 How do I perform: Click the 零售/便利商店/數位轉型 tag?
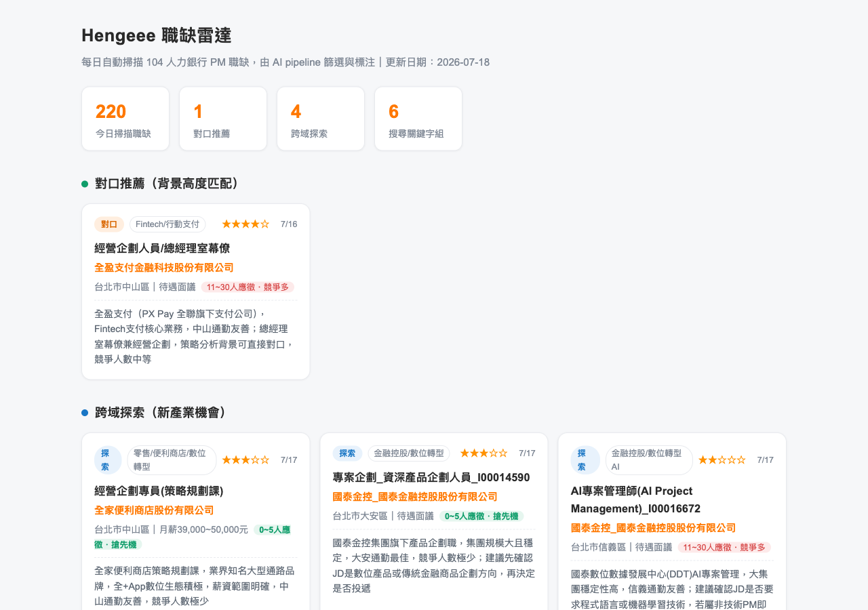[x=172, y=460]
